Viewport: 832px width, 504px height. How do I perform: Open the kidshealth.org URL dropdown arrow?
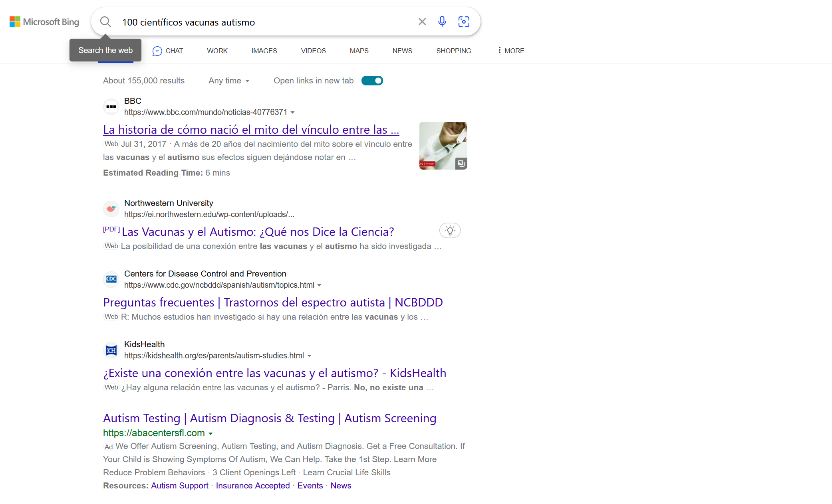309,356
